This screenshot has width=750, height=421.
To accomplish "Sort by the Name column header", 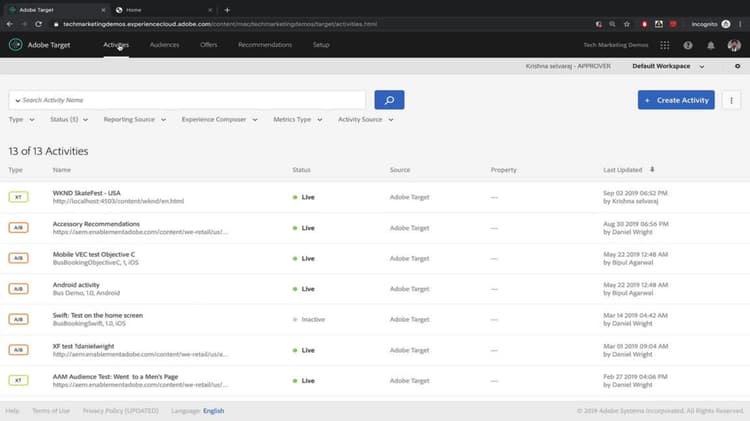I will pos(62,170).
